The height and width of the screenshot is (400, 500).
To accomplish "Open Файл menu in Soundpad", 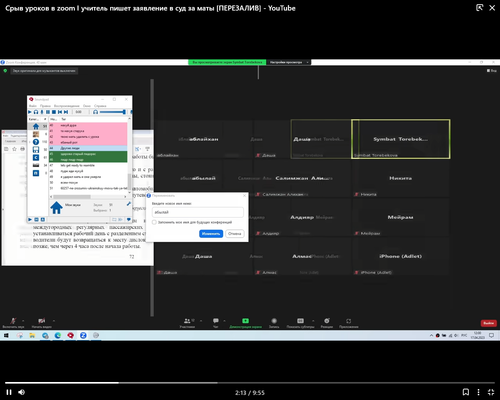I will coord(33,106).
